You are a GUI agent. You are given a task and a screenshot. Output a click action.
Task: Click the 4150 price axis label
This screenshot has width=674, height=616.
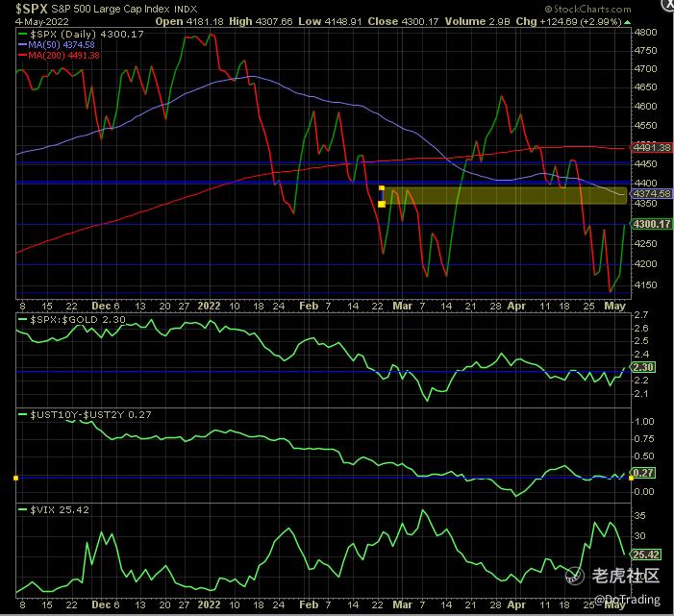tap(645, 284)
